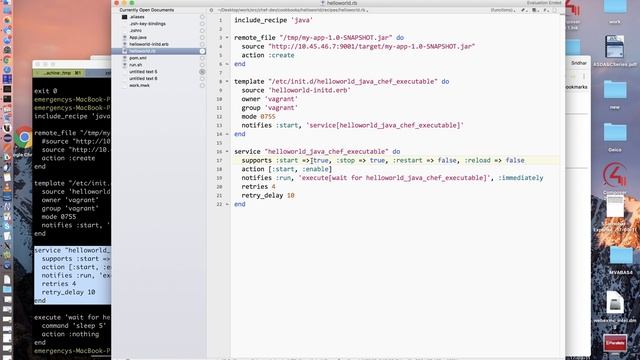Close helloworld-initd.erb via its circle button
This screenshot has height=360, width=640.
click(x=202, y=44)
